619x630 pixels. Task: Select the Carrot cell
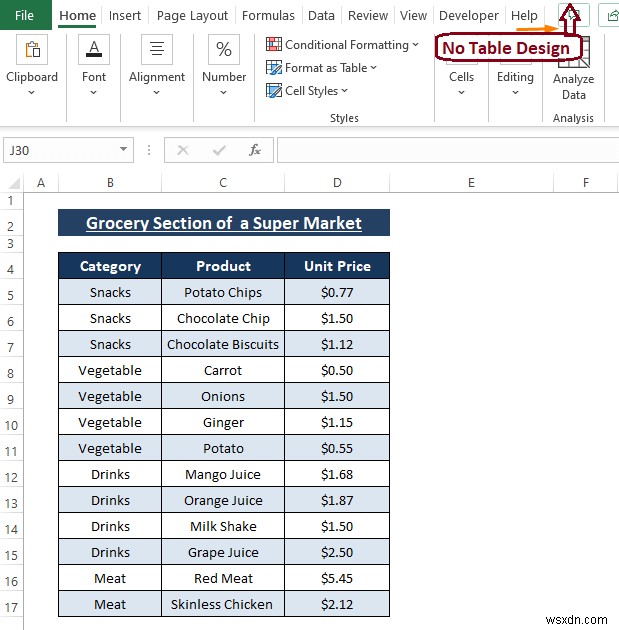223,370
